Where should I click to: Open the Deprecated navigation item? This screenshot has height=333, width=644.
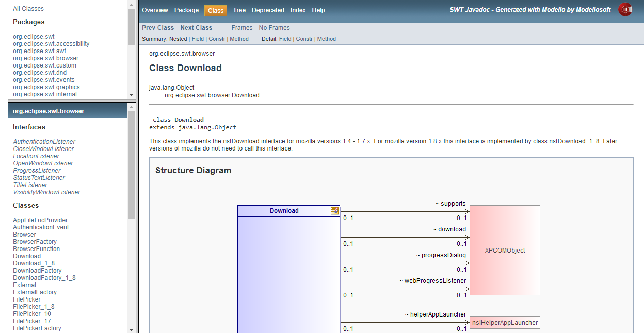coord(268,10)
